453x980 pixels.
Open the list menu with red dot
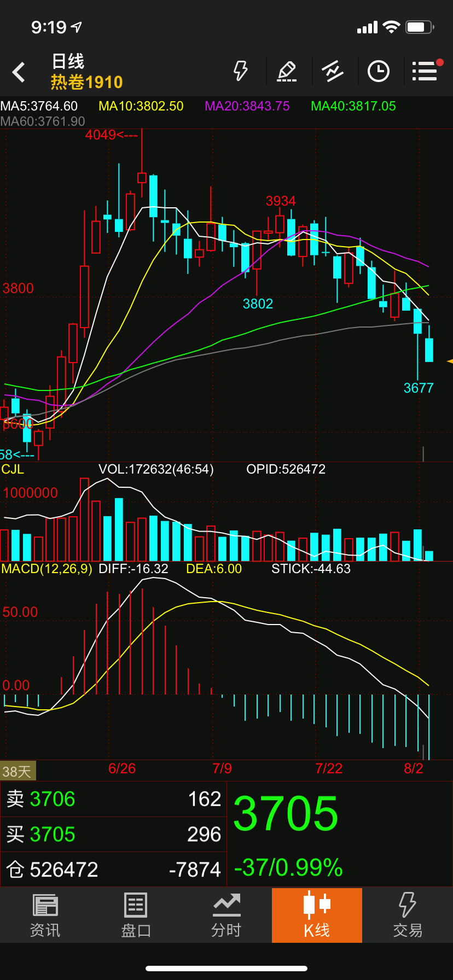click(x=425, y=71)
